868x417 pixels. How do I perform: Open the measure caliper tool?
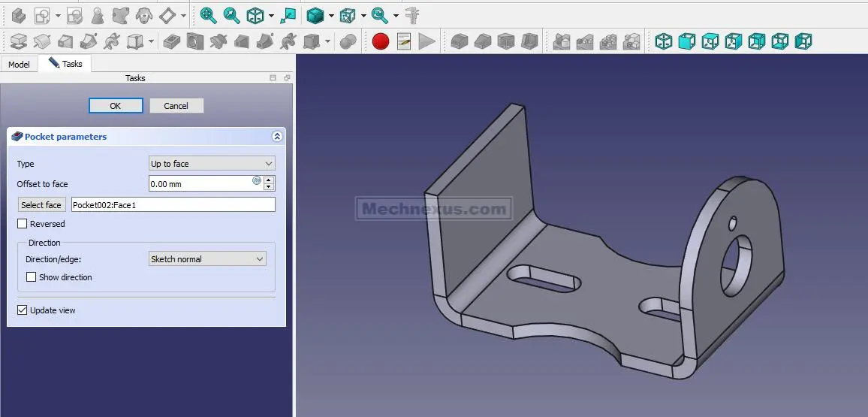(x=411, y=15)
